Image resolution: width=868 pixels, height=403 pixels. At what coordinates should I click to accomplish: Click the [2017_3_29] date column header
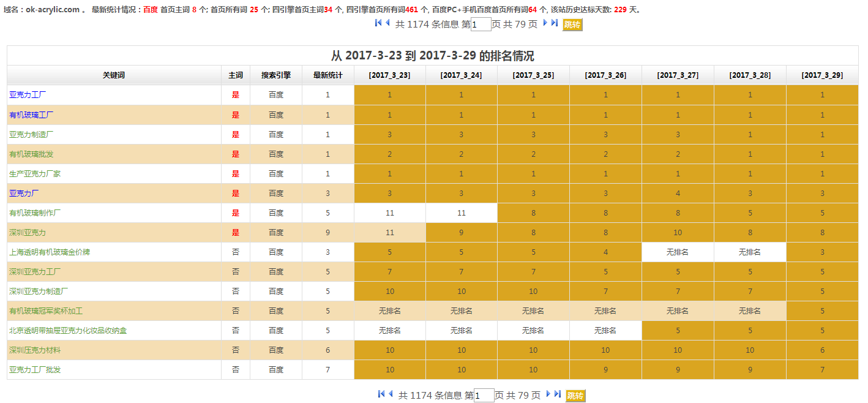pos(822,75)
